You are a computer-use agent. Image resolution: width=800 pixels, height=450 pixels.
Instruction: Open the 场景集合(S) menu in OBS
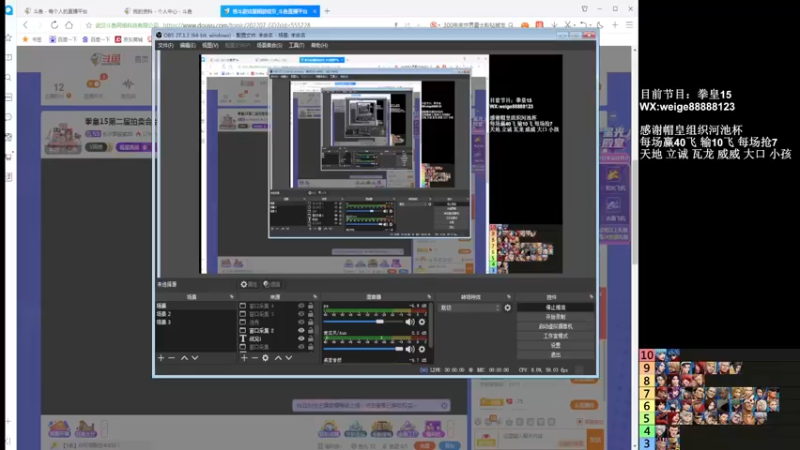pos(269,45)
